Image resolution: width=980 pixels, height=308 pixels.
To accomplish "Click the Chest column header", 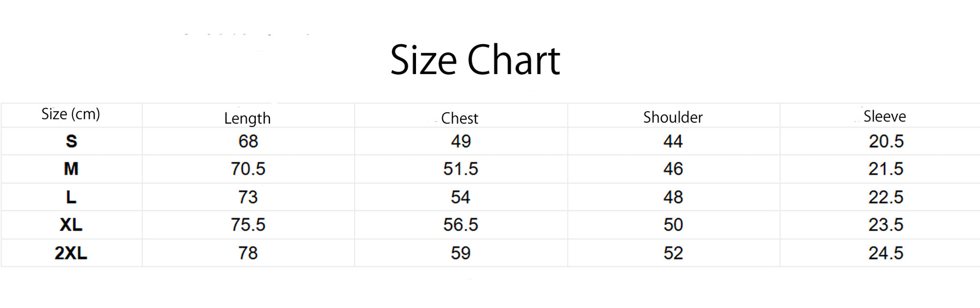I will pos(460,118).
